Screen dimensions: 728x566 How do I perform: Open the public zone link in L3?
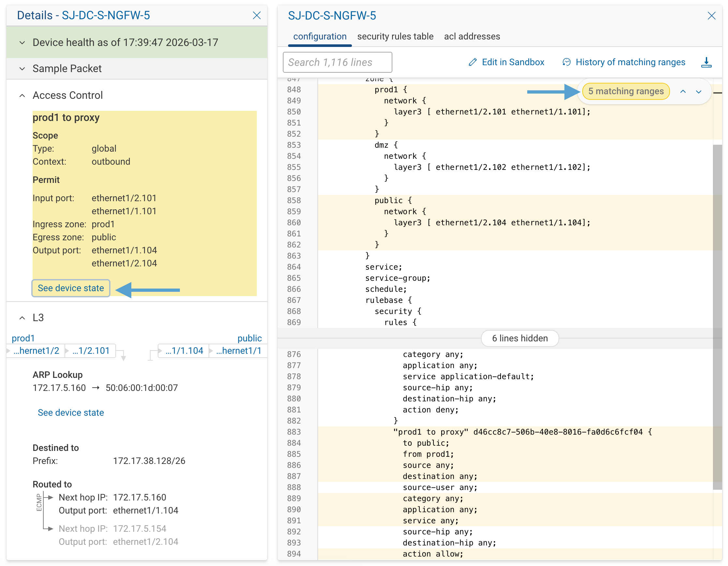coord(249,338)
